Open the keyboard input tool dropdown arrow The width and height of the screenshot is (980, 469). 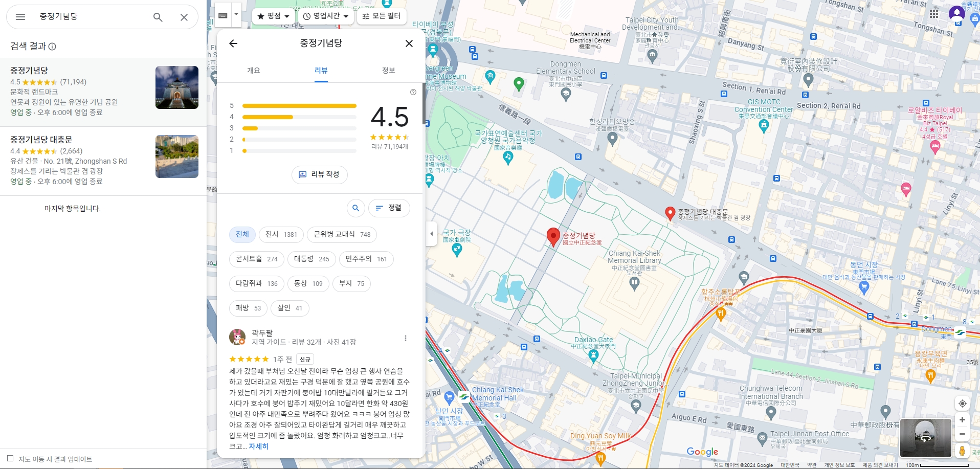(x=236, y=14)
